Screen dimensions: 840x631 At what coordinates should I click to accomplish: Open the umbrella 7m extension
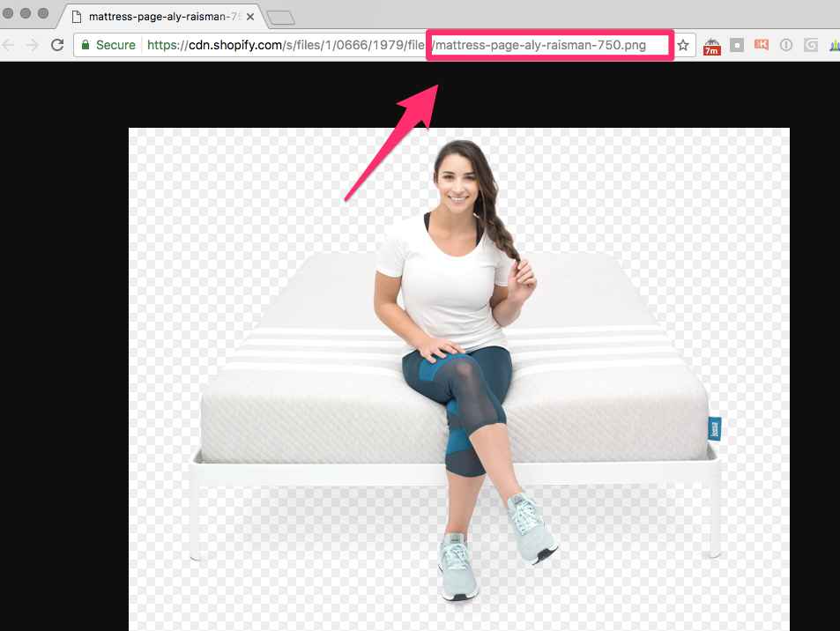[710, 45]
